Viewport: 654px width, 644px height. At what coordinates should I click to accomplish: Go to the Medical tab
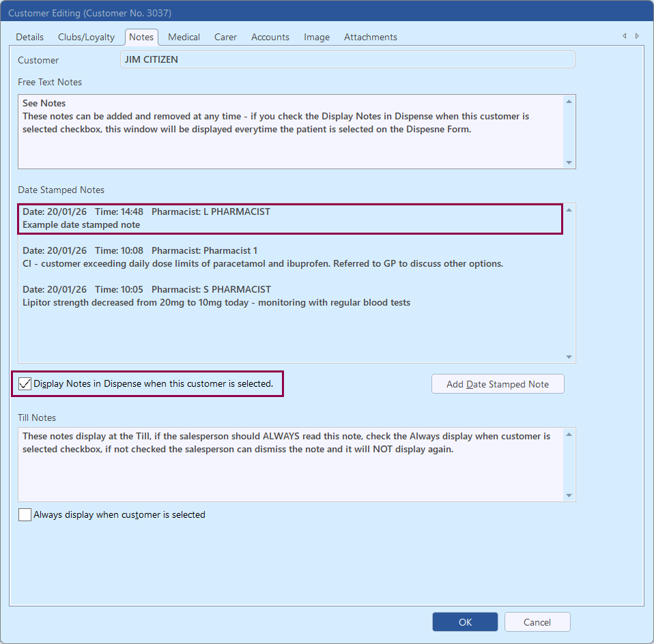184,38
